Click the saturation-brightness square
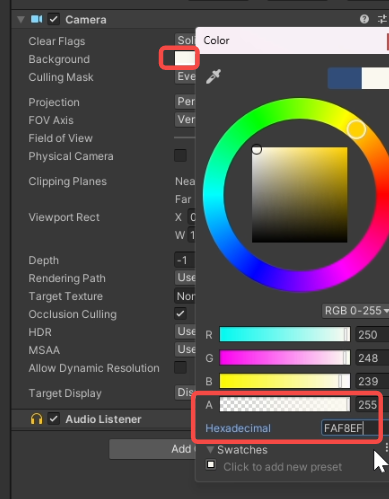Viewport: 389px width, 499px height. (300, 195)
